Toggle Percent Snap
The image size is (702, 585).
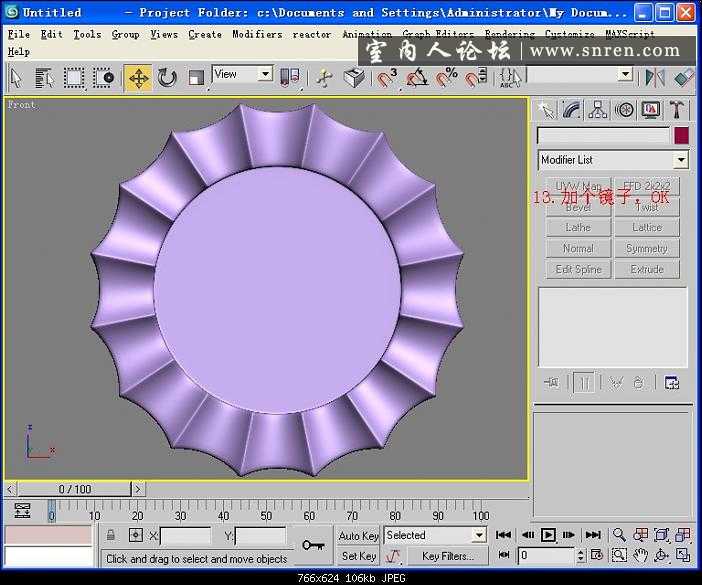pos(446,78)
